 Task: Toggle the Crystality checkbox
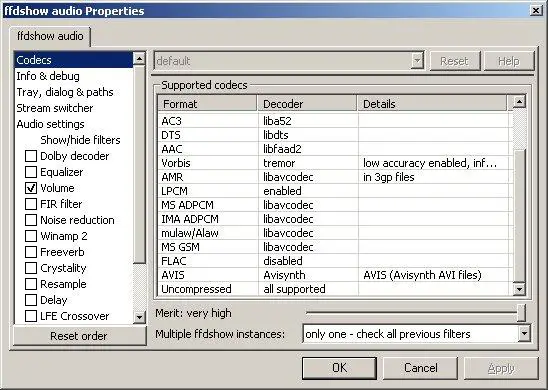[x=31, y=268]
